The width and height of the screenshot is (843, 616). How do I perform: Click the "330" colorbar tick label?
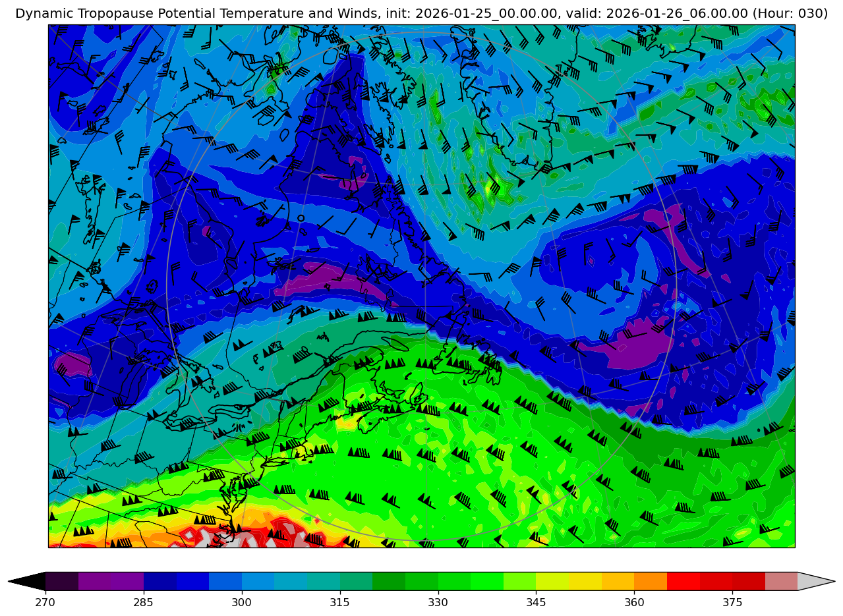438,603
